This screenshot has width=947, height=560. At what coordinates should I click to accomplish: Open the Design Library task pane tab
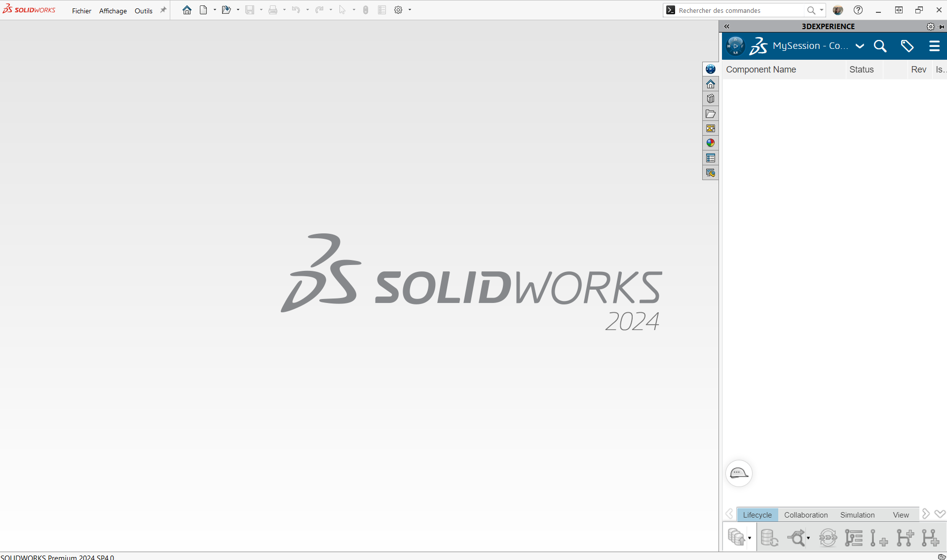711,99
